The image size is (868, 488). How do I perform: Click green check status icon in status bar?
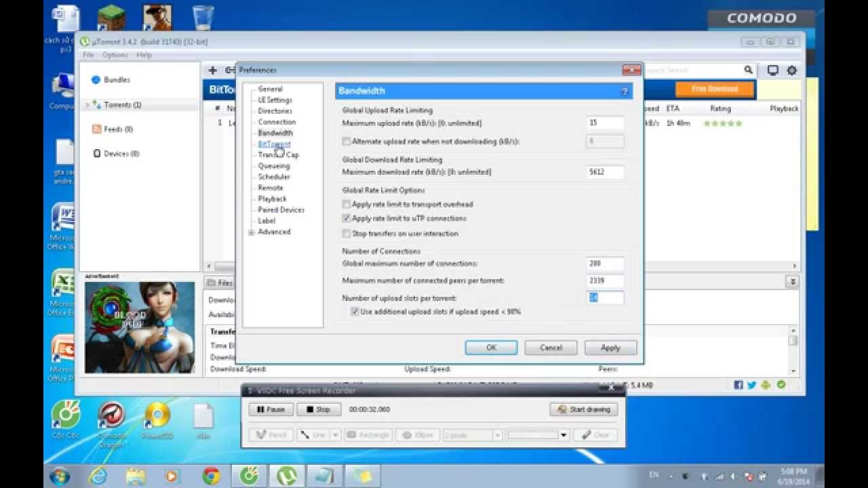(781, 385)
